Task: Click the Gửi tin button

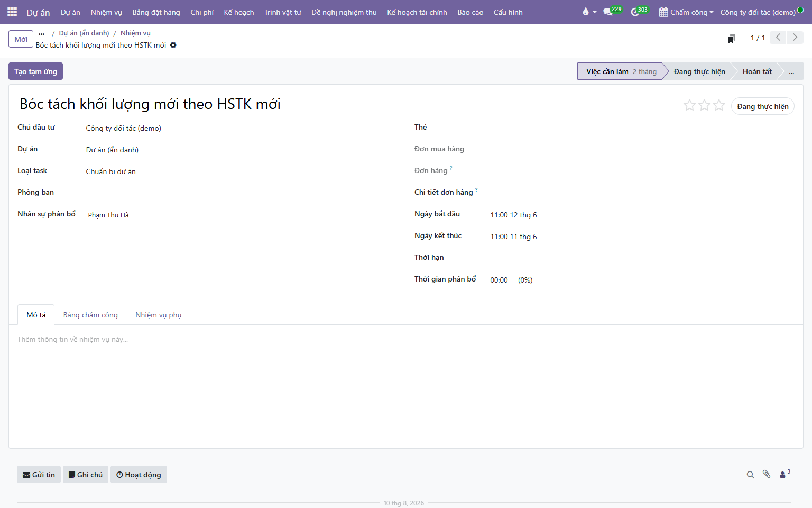Action: click(x=39, y=475)
